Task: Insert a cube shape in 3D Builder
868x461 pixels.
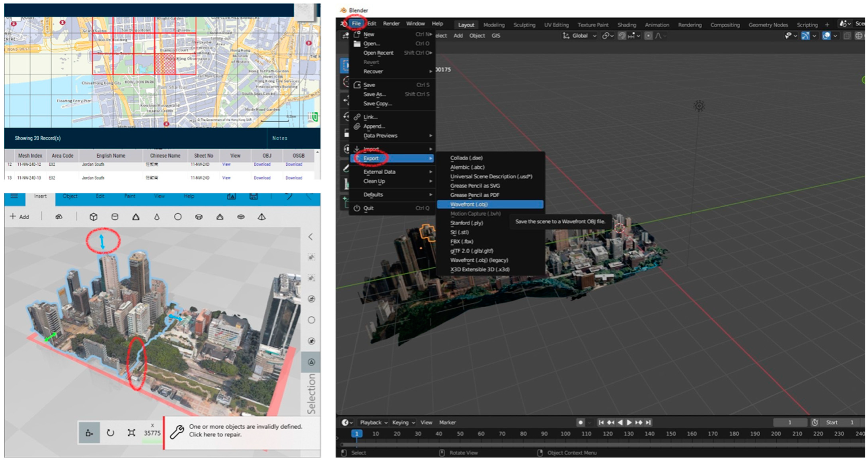Action: [x=93, y=217]
